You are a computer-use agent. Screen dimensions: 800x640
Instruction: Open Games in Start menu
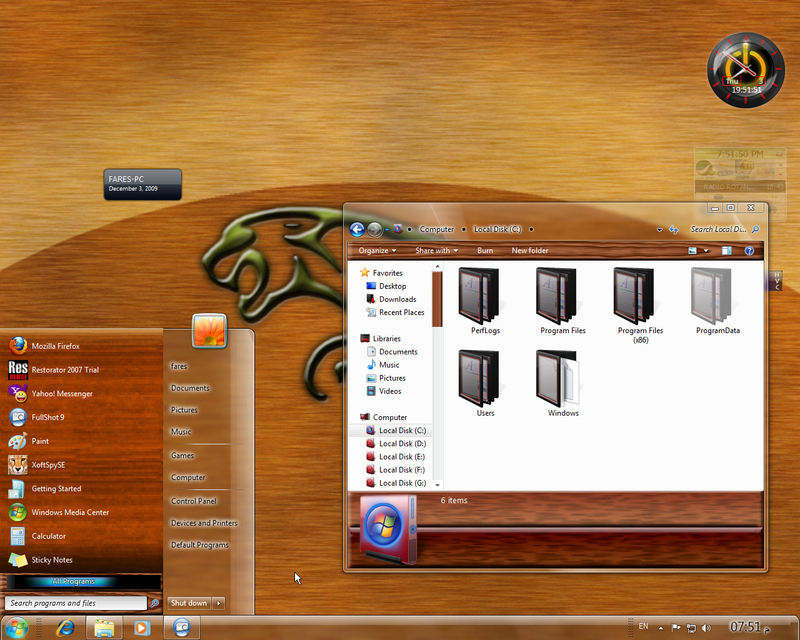182,455
